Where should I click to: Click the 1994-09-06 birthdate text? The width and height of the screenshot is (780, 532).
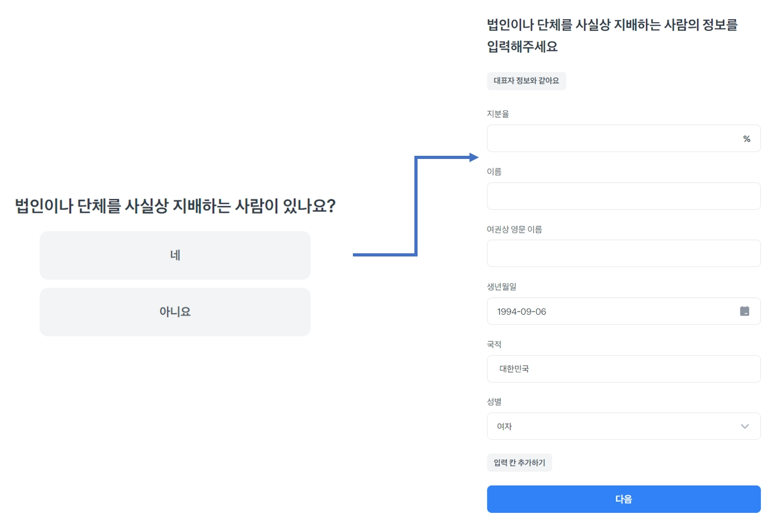pyautogui.click(x=521, y=312)
